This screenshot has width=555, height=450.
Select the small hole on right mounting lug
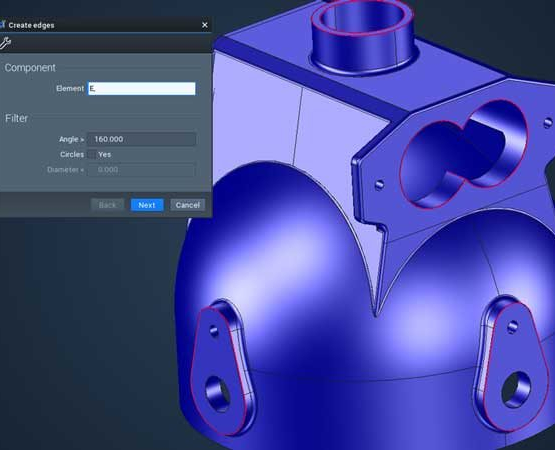[513, 326]
